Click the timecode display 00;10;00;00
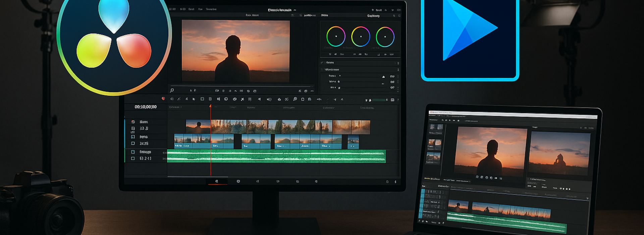Image resolution: width=644 pixels, height=235 pixels. (146, 107)
